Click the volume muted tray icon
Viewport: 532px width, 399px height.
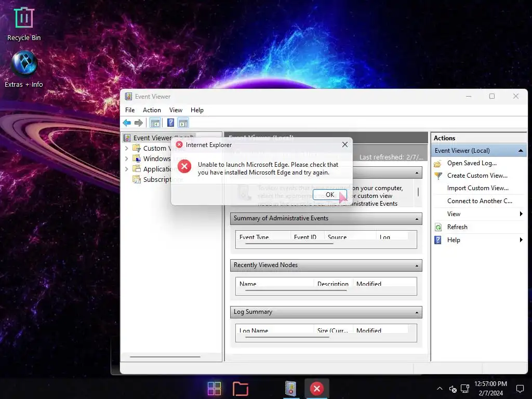pos(453,389)
